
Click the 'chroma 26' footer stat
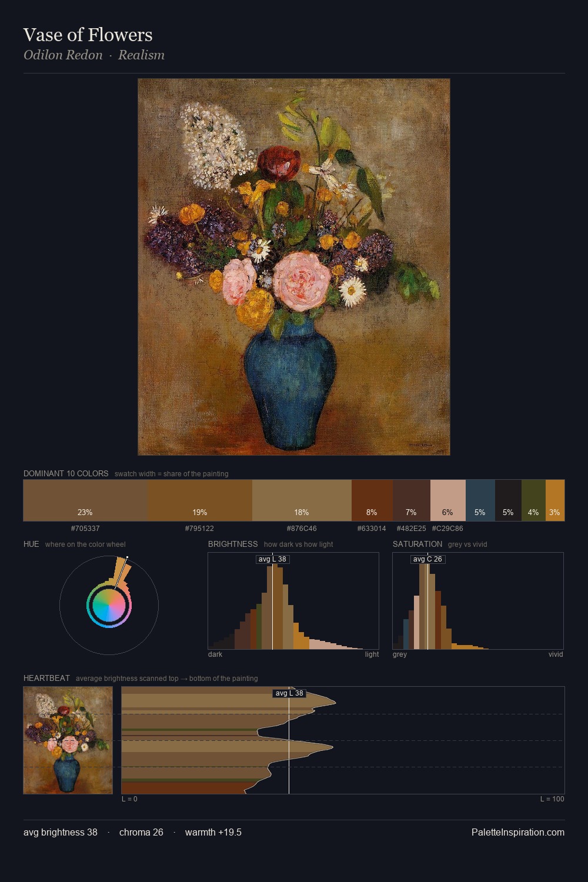tap(141, 832)
